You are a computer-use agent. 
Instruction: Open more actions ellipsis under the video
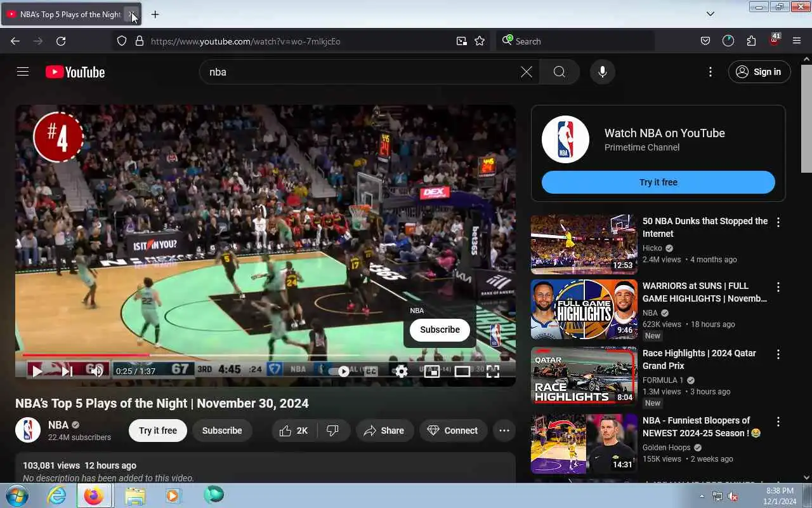[x=504, y=431]
